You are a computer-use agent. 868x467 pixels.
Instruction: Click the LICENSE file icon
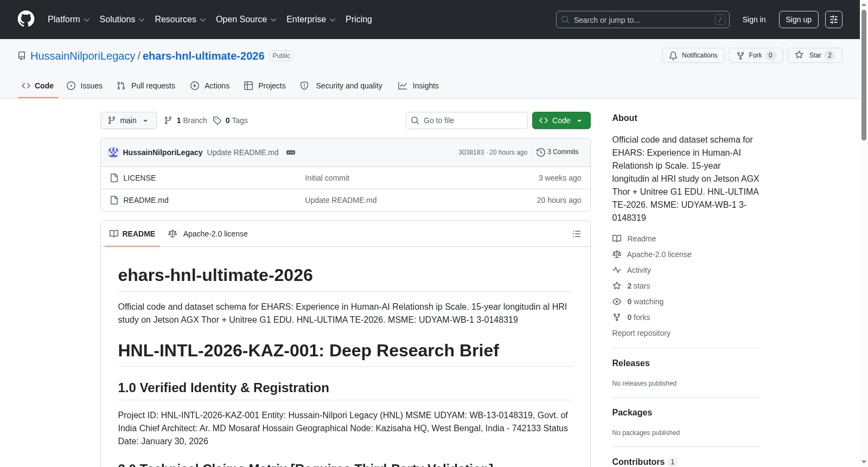click(114, 178)
